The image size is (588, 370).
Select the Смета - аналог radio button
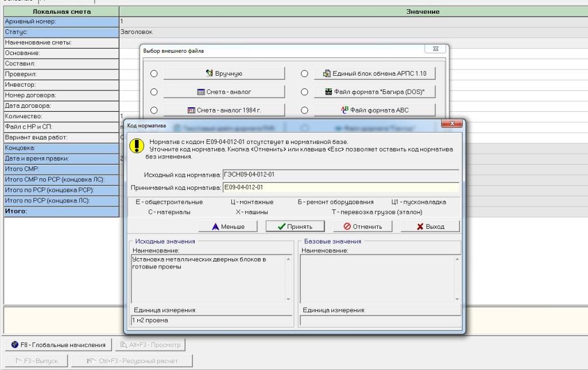point(154,92)
